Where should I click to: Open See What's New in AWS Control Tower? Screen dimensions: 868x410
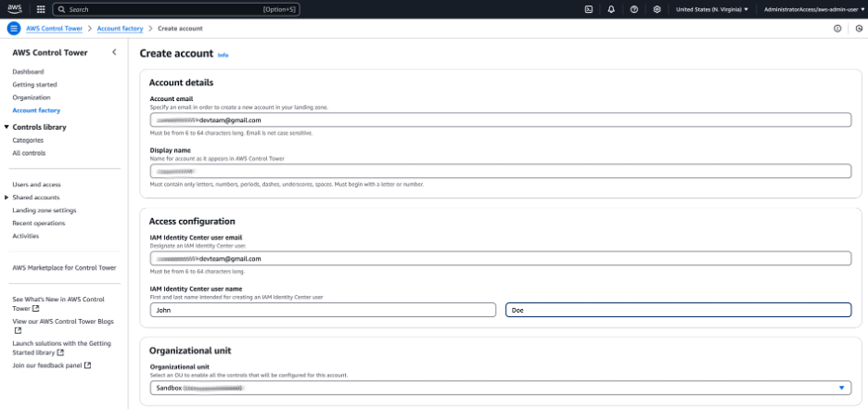pos(58,303)
